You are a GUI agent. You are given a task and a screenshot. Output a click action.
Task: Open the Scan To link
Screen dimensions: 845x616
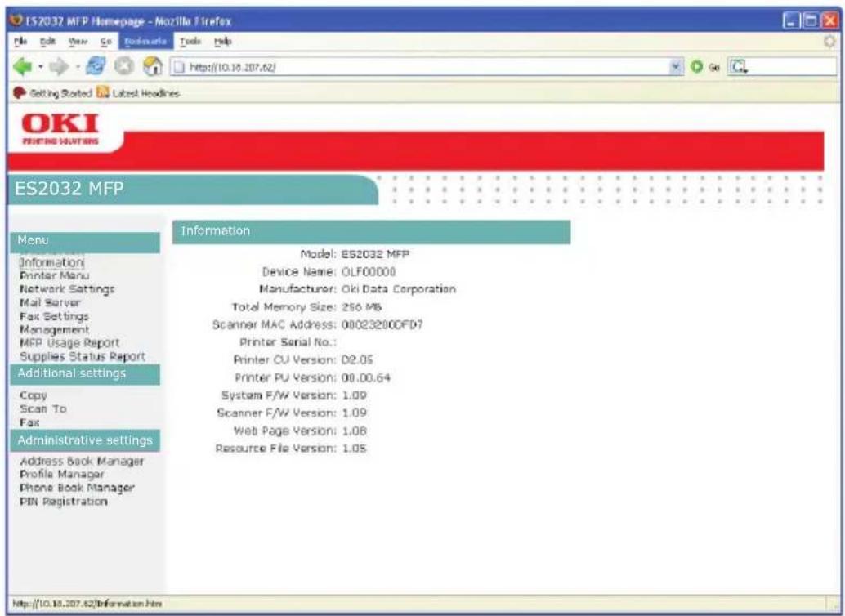43,408
